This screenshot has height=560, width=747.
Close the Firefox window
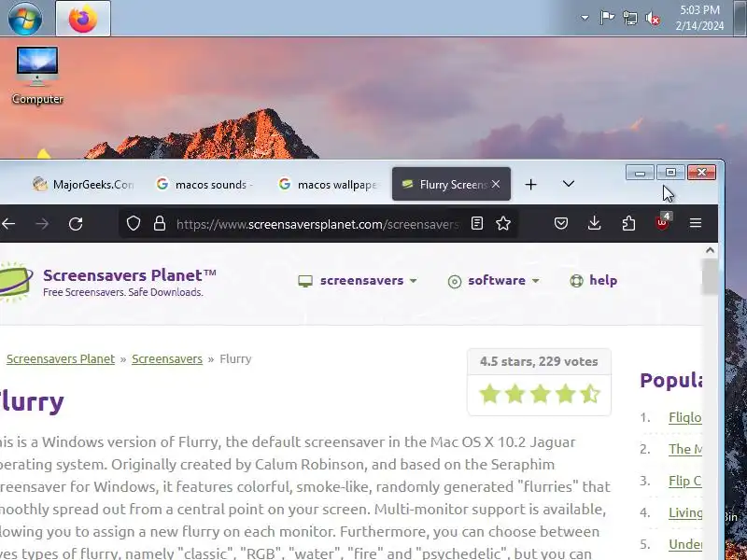pyautogui.click(x=701, y=173)
